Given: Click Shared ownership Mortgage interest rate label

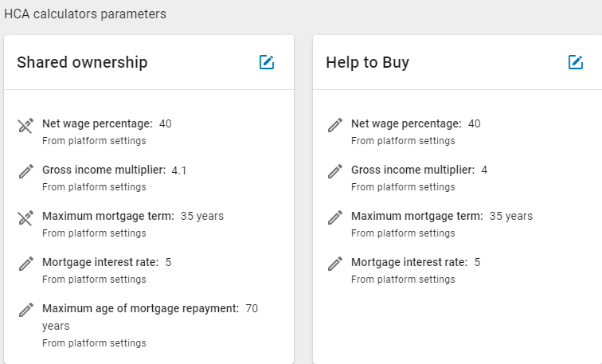Looking at the screenshot, I should click(x=100, y=262).
